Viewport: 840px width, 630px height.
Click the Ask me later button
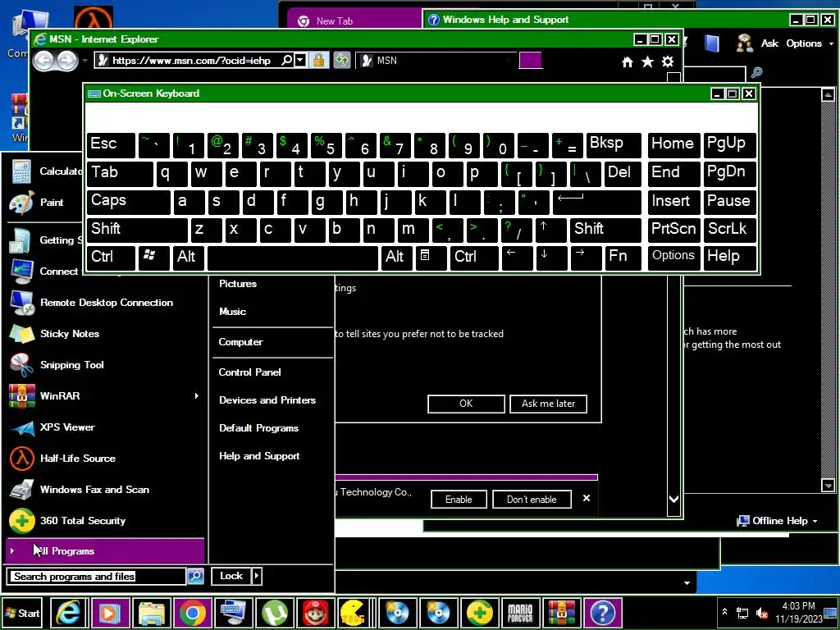pos(548,404)
